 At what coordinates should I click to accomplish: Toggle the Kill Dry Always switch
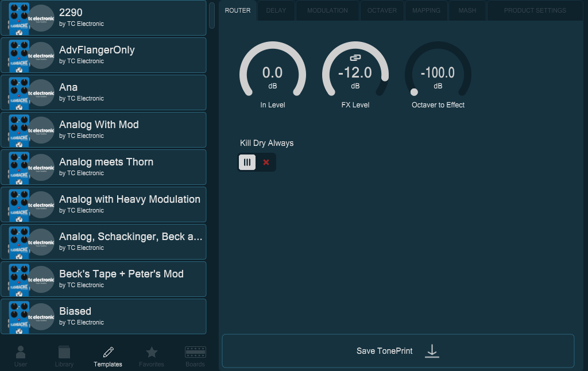point(257,163)
